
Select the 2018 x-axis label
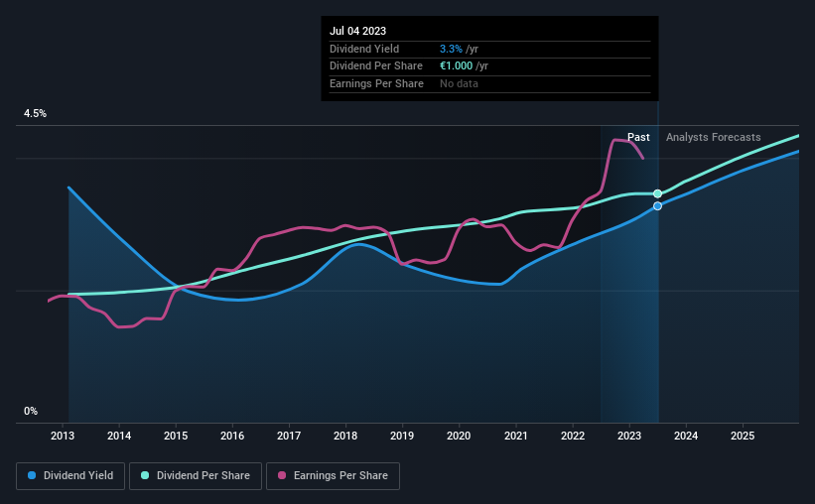pyautogui.click(x=345, y=436)
